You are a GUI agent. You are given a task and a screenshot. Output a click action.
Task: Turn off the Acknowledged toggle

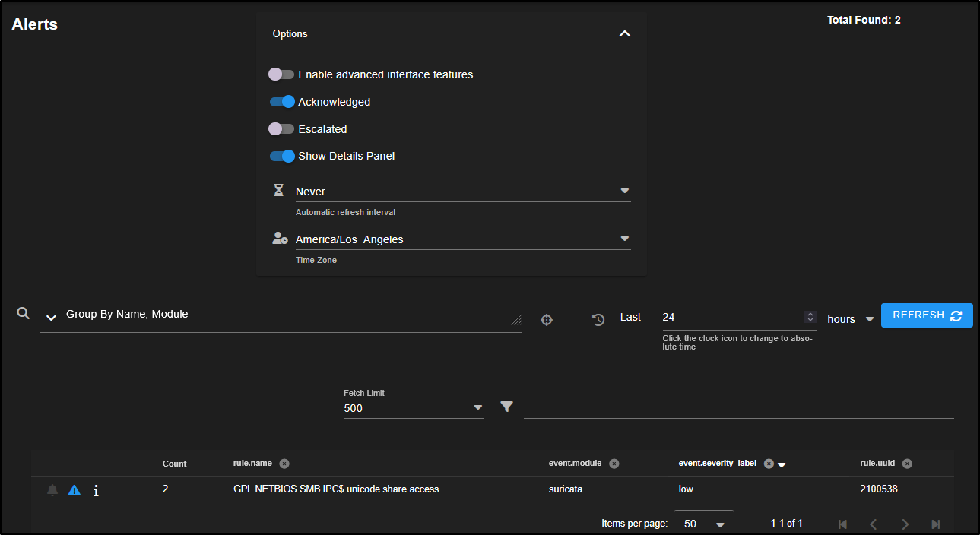[x=282, y=102]
